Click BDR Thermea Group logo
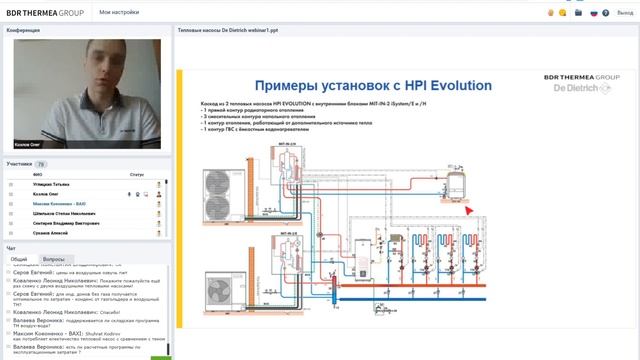The image size is (640, 360). [x=45, y=13]
